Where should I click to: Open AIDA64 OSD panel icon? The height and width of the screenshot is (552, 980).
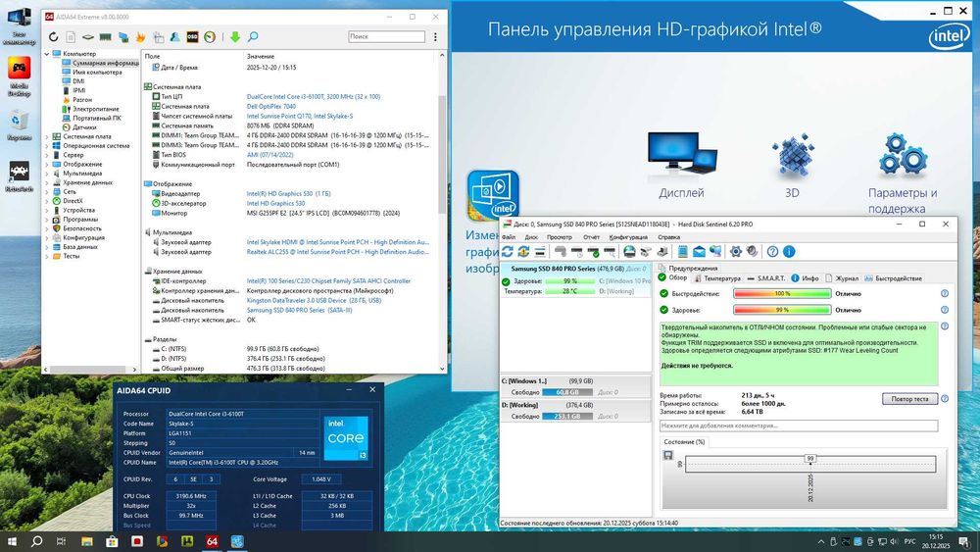coord(192,37)
